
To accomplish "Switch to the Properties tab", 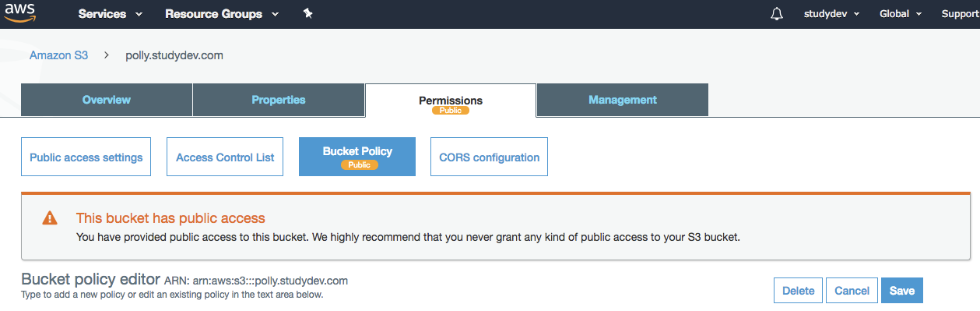I will pos(279,100).
